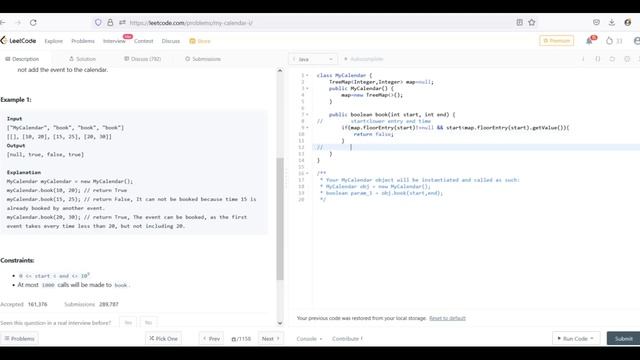Image resolution: width=640 pixels, height=360 pixels.
Task: Expand the Console dropdown
Action: (x=309, y=339)
